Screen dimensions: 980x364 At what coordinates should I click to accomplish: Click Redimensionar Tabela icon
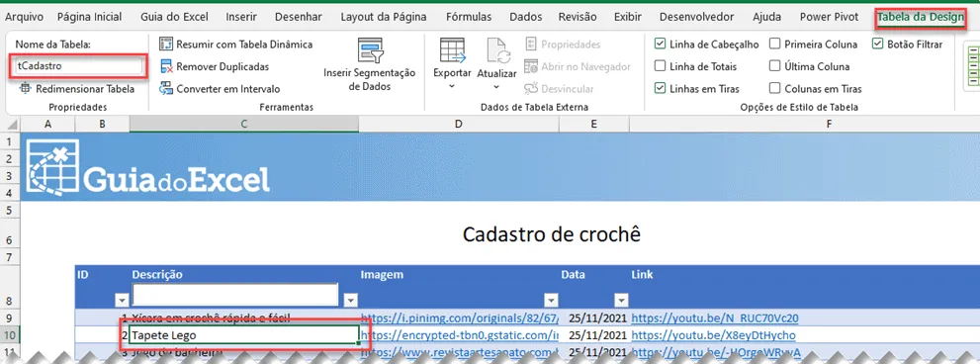(25, 89)
